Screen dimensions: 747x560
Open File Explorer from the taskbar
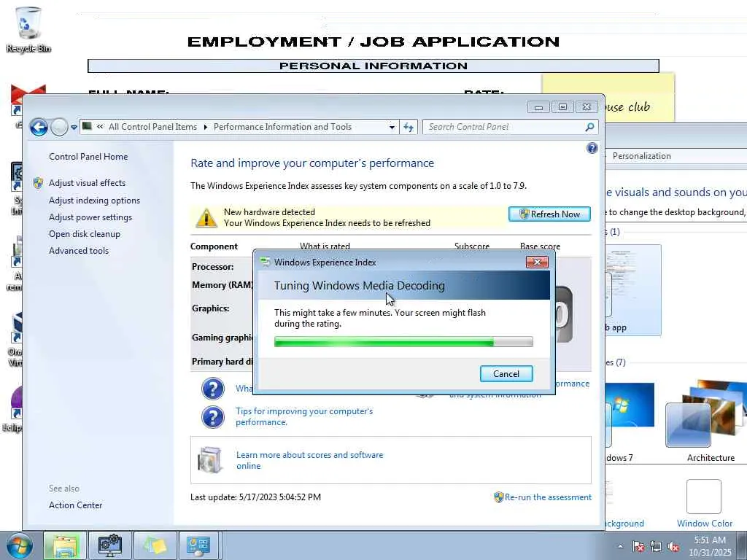pos(64,545)
